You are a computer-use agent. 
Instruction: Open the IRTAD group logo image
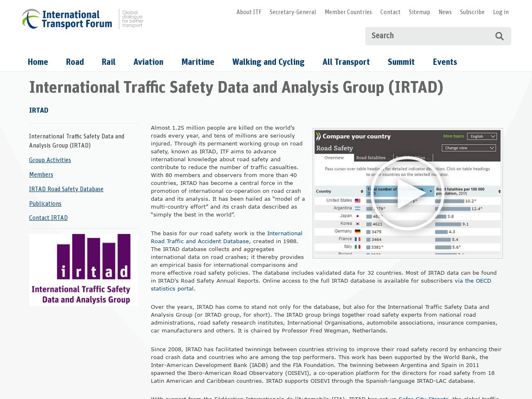[83, 269]
